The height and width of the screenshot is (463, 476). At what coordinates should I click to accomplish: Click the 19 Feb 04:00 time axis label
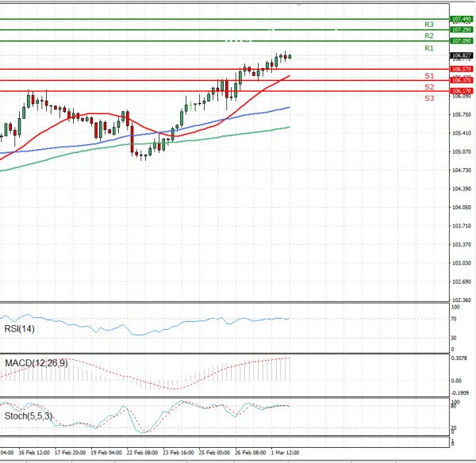point(106,453)
